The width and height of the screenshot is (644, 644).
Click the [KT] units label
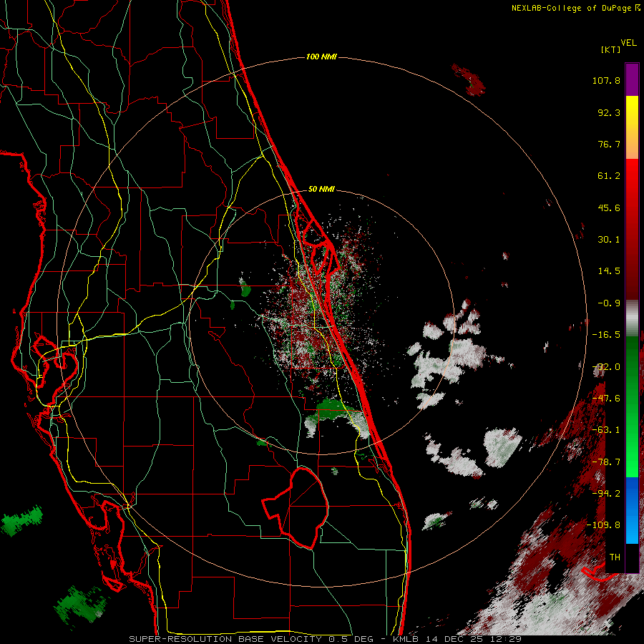pos(611,49)
